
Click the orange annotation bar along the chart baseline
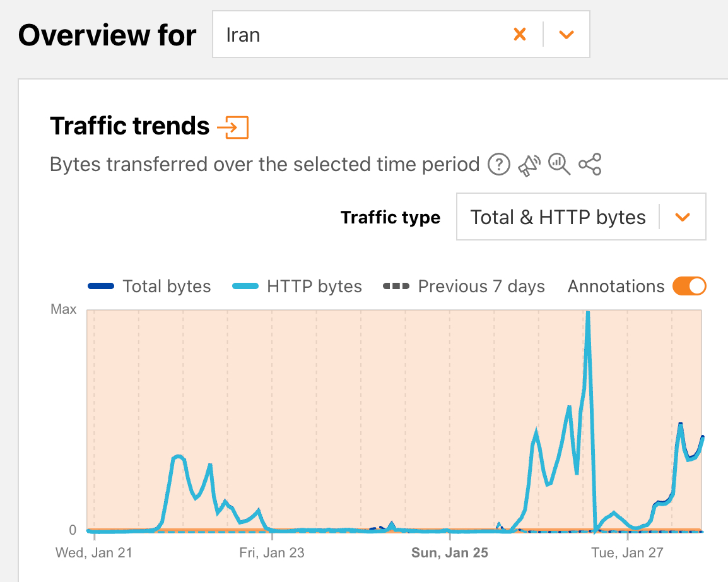tap(315, 530)
